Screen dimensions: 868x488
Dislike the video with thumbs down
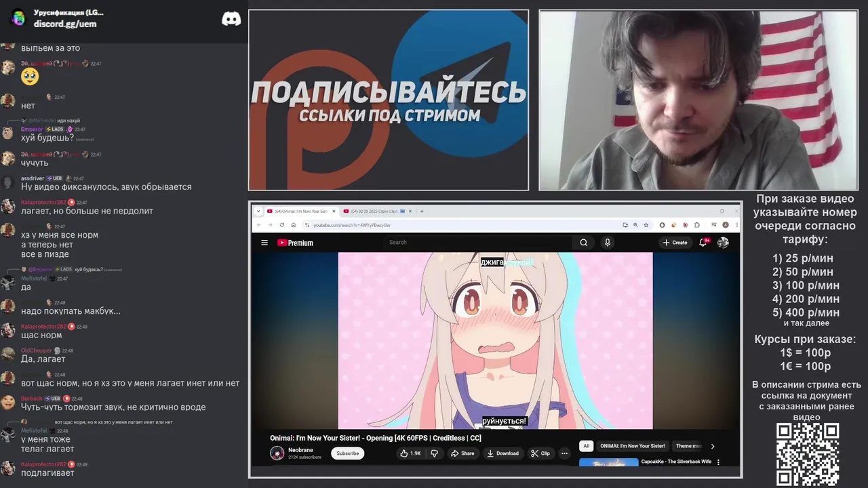[435, 453]
